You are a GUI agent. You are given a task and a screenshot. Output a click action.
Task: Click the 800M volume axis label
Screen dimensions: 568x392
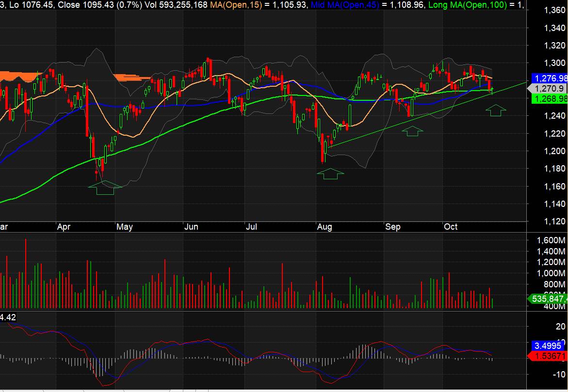click(554, 284)
